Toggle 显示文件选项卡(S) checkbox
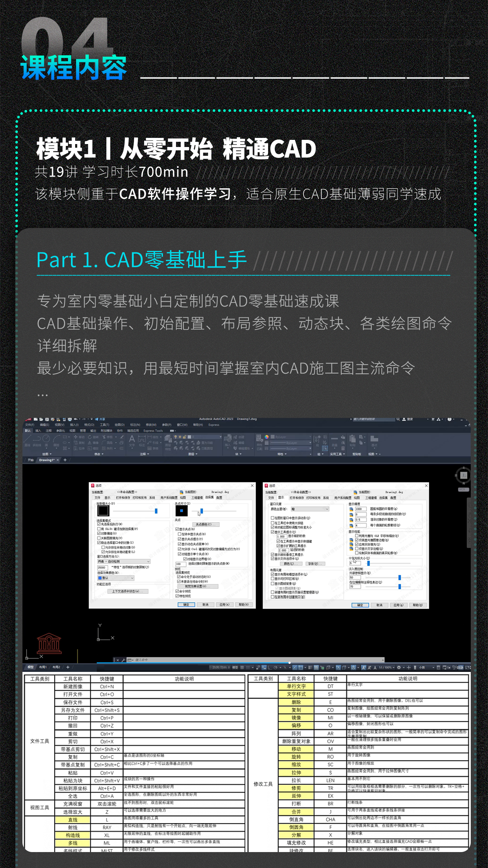488x868 pixels. pyautogui.click(x=272, y=559)
